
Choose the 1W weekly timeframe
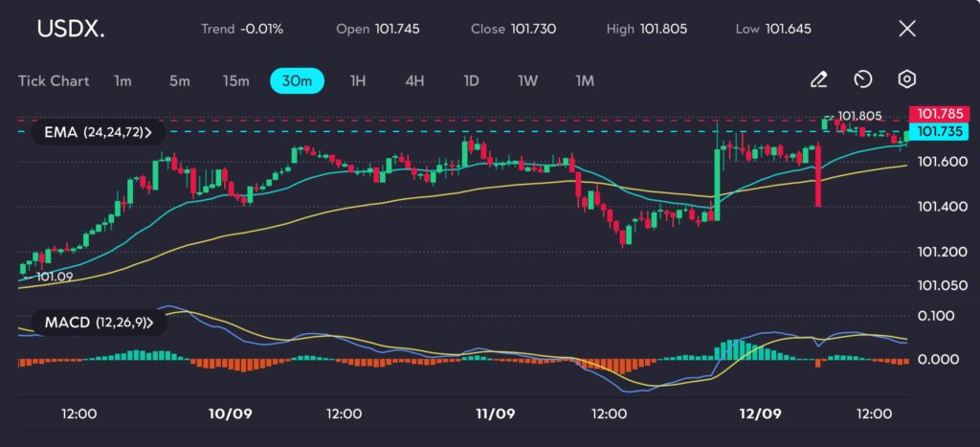(527, 80)
